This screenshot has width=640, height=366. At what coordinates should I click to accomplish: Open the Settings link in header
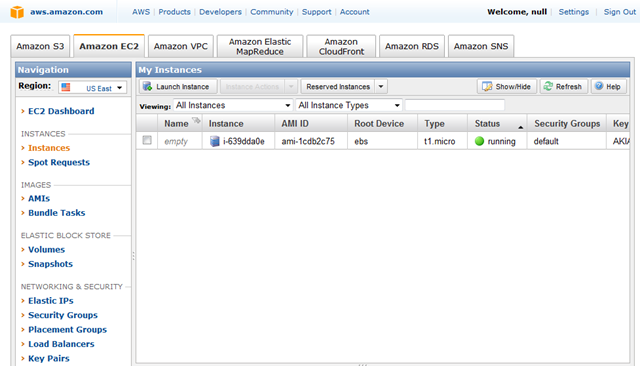pyautogui.click(x=573, y=12)
